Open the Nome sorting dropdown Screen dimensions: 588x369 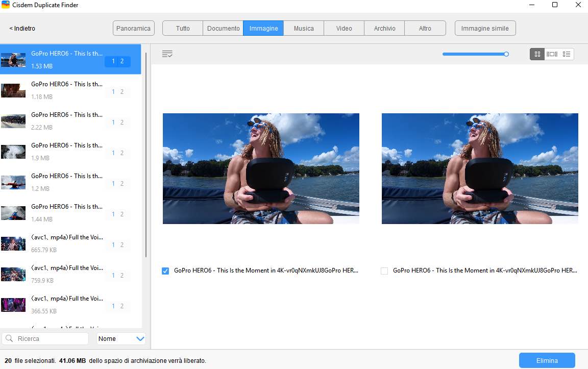121,338
